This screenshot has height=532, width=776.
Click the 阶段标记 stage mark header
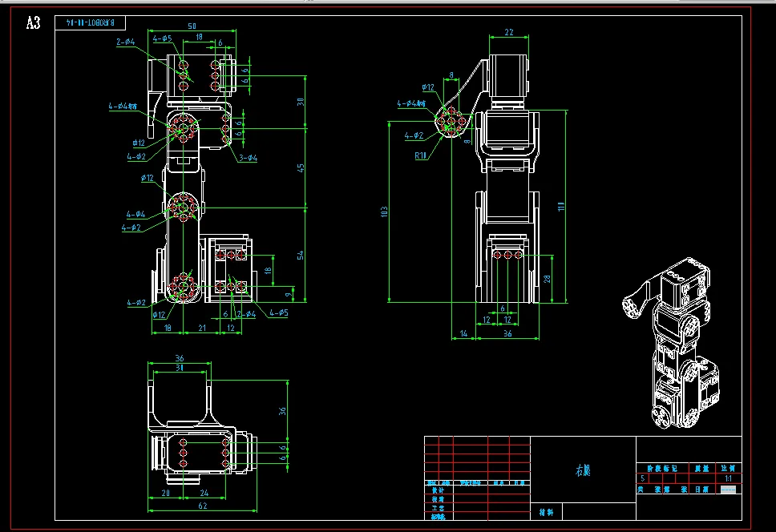coord(662,468)
